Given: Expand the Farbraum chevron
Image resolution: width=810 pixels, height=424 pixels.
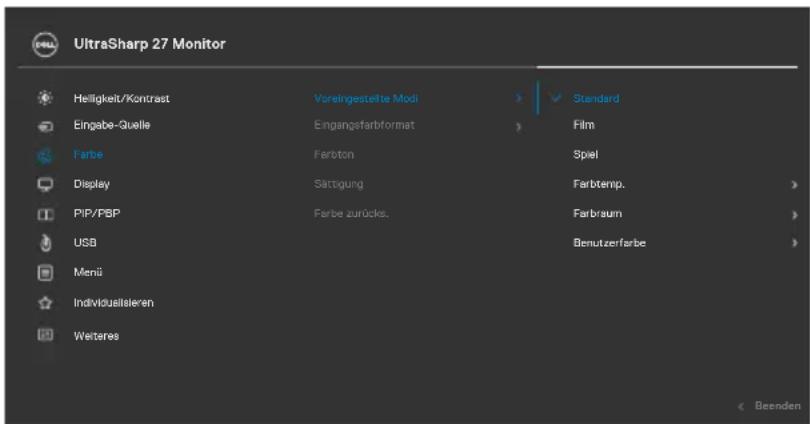Looking at the screenshot, I should click(795, 215).
